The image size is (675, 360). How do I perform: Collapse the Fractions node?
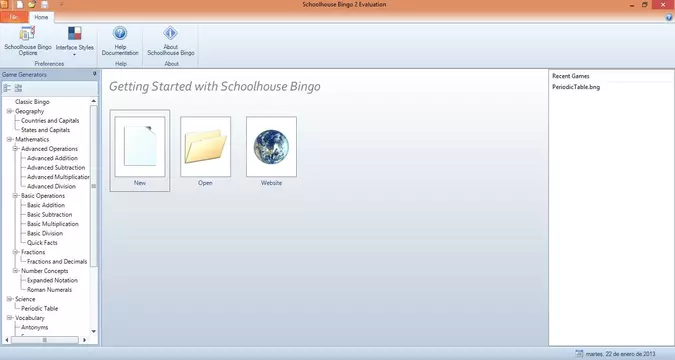point(15,252)
